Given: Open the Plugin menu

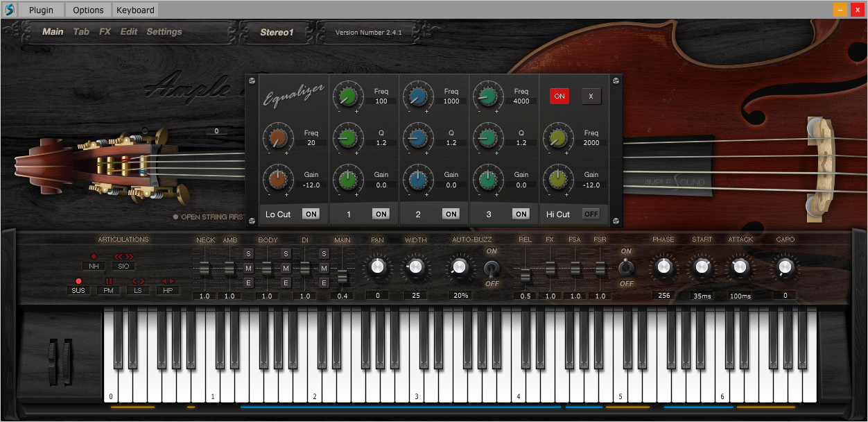Looking at the screenshot, I should (42, 10).
